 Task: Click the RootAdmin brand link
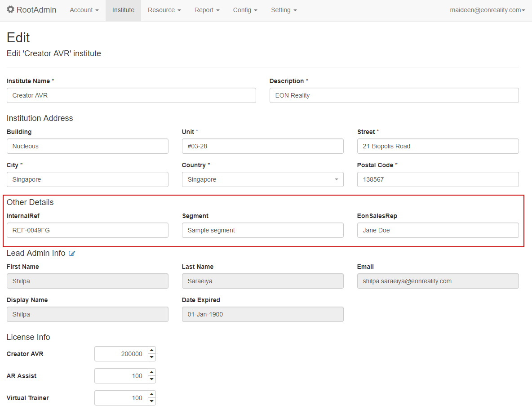click(x=31, y=10)
